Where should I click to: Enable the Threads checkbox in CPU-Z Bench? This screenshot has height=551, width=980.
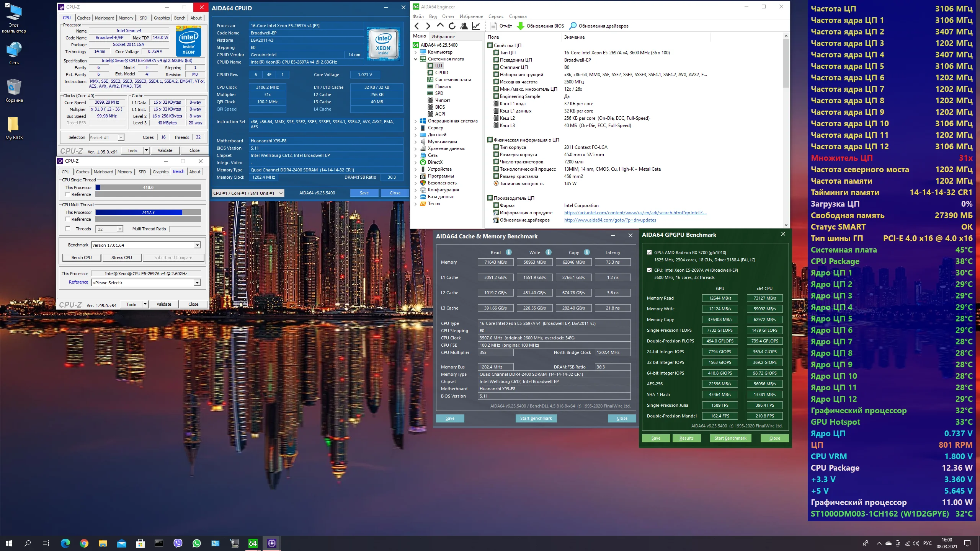tap(68, 229)
